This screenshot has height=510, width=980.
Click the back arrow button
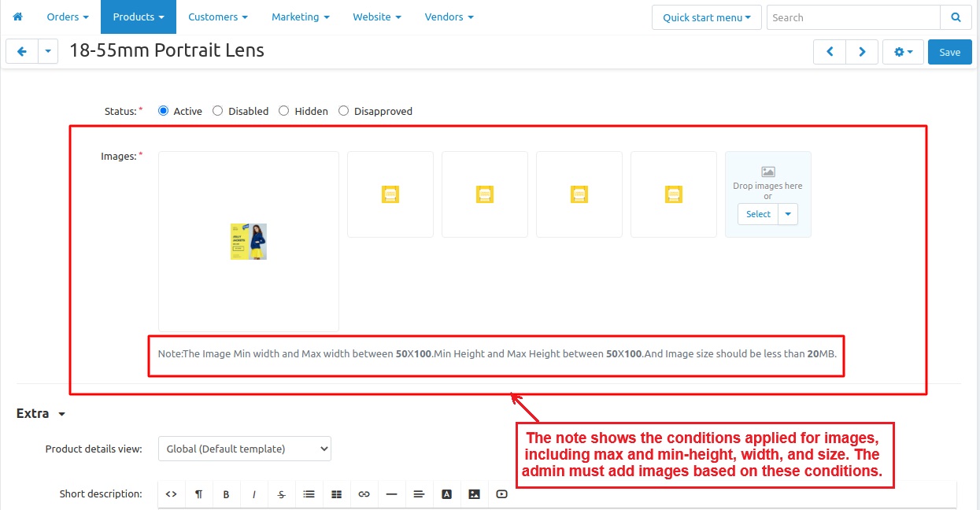[22, 52]
